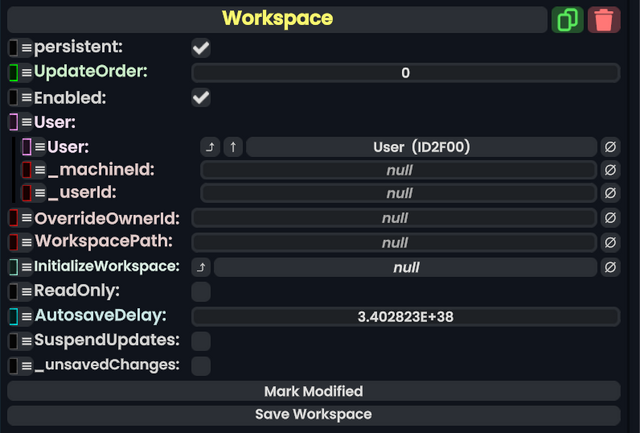This screenshot has height=433, width=640.
Task: Click the null icon for WorkspacePath
Action: 610,243
